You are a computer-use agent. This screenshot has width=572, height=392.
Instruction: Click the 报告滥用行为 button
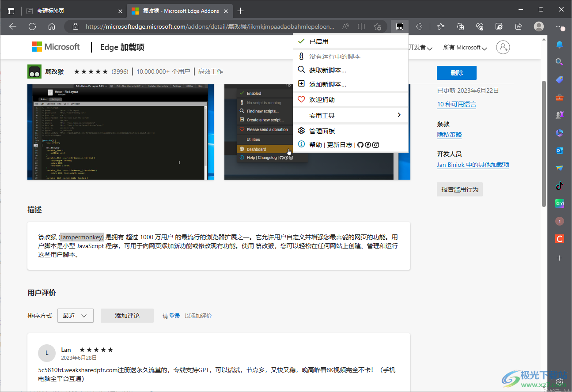point(460,189)
